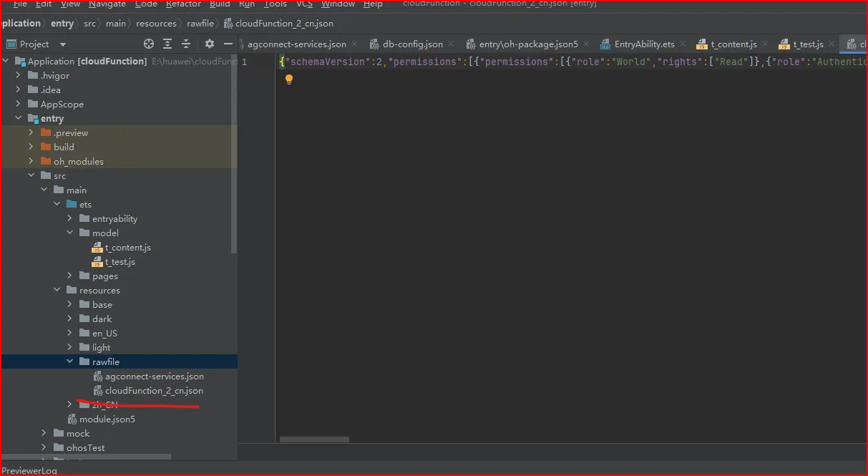Expand the pages folder
Screen dimensions: 868x476
point(69,276)
